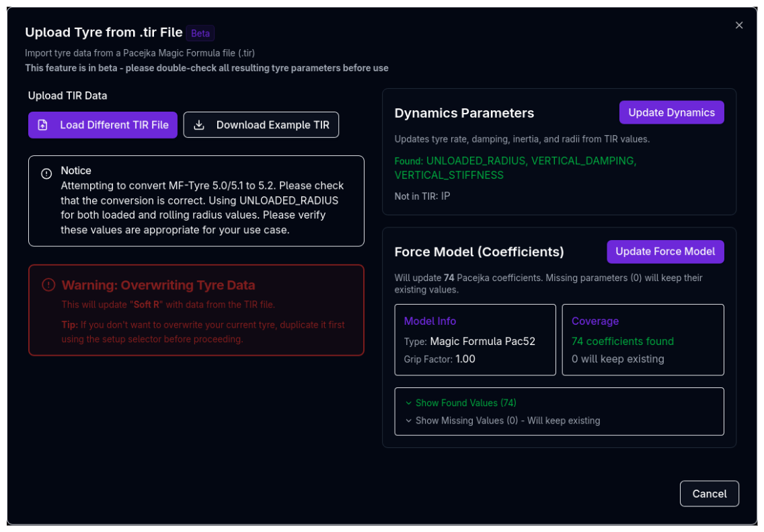
Task: Select Download Example TIR
Action: pos(261,125)
